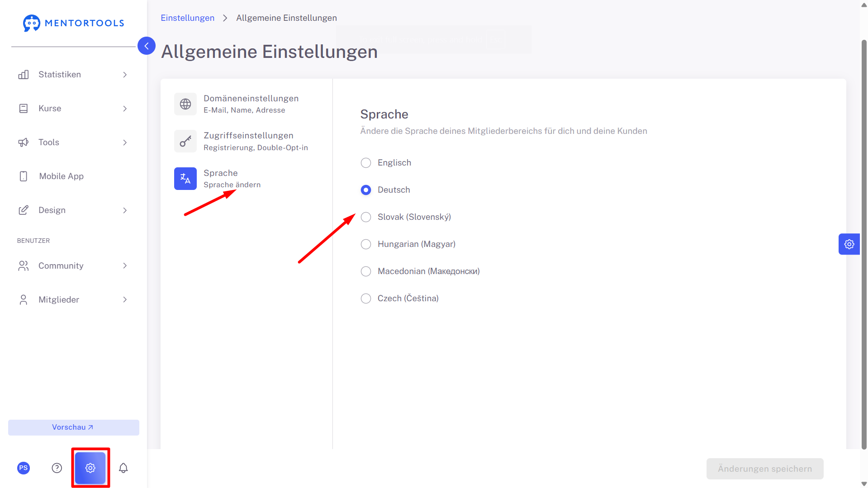Click the page vertical scrollbar
This screenshot has height=488, width=868.
click(864, 244)
